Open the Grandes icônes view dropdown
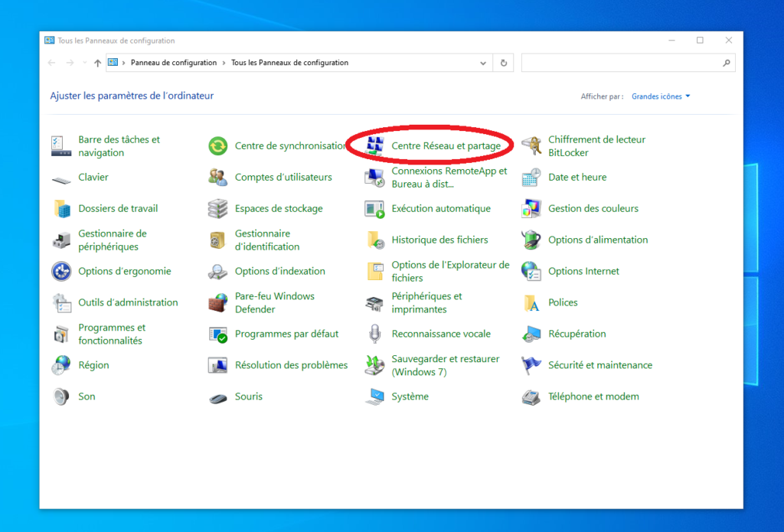 pos(661,96)
